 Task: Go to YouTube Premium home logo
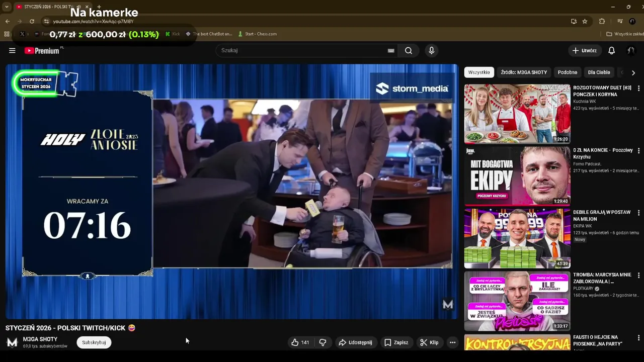(42, 50)
